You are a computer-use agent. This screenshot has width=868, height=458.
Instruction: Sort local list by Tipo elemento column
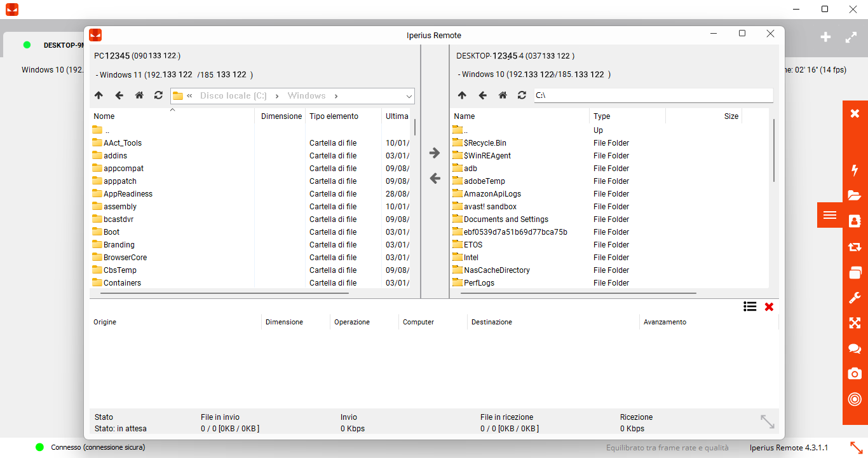(344, 116)
